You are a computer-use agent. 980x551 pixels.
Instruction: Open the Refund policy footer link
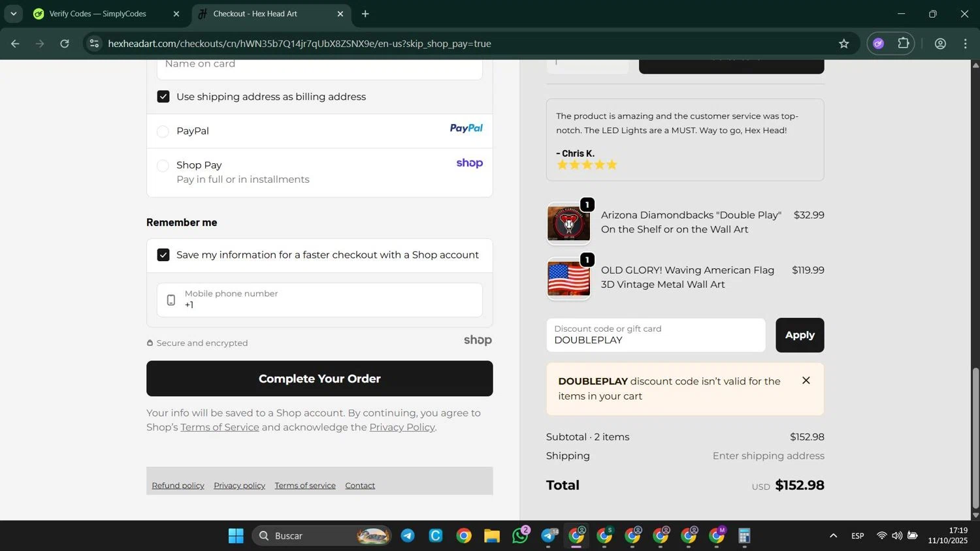(178, 486)
